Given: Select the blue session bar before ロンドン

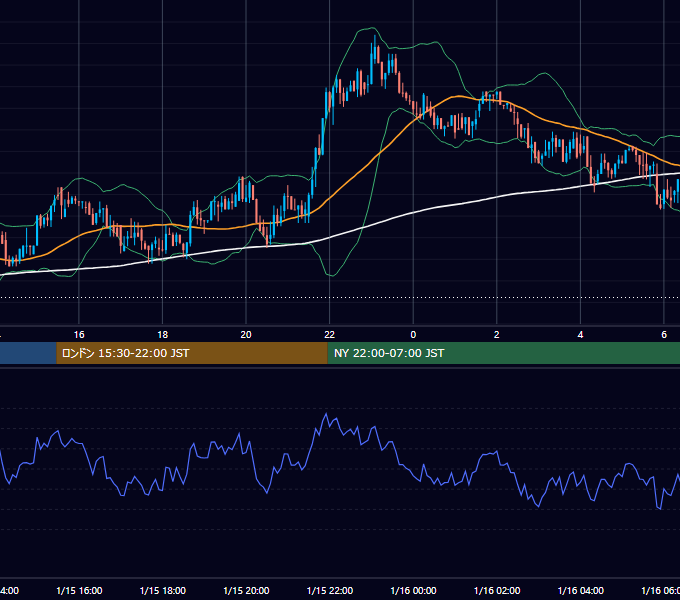Looking at the screenshot, I should coord(28,353).
